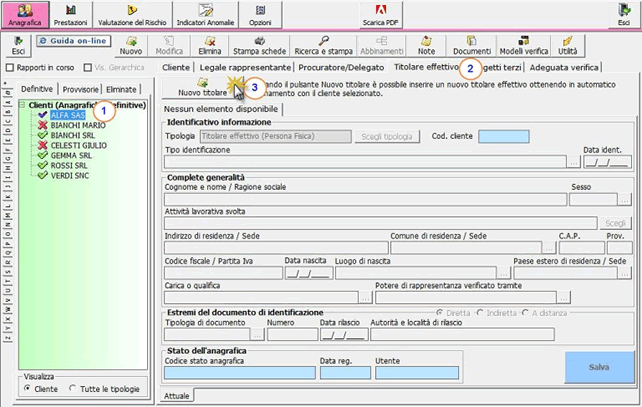
Task: Toggle Vis. Gerarchica checkbox
Action: point(88,68)
